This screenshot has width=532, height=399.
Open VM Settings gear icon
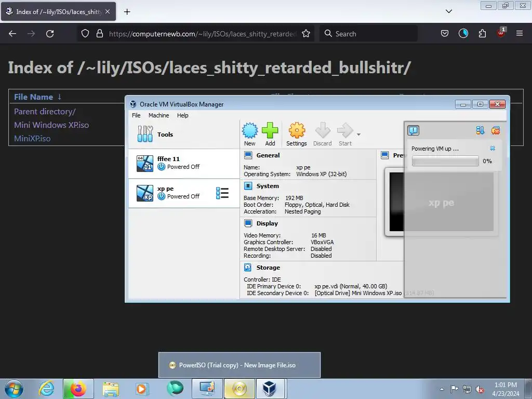coord(297,135)
